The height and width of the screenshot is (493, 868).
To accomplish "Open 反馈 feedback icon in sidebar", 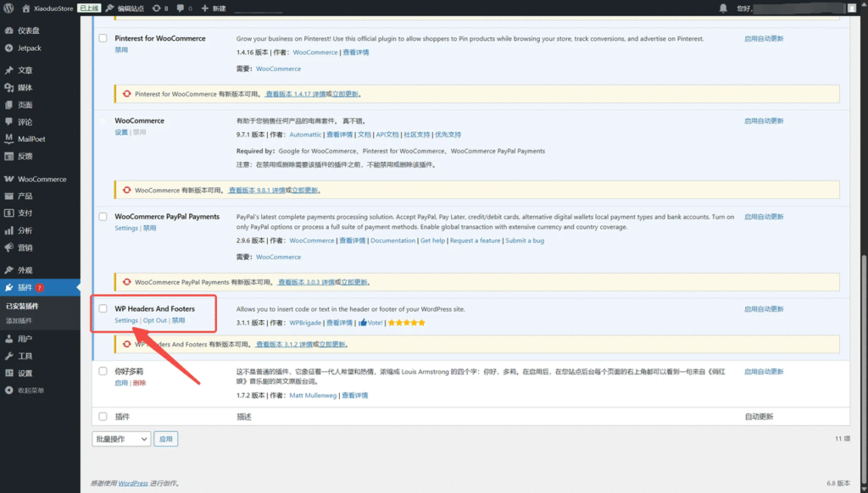I will (x=8, y=156).
